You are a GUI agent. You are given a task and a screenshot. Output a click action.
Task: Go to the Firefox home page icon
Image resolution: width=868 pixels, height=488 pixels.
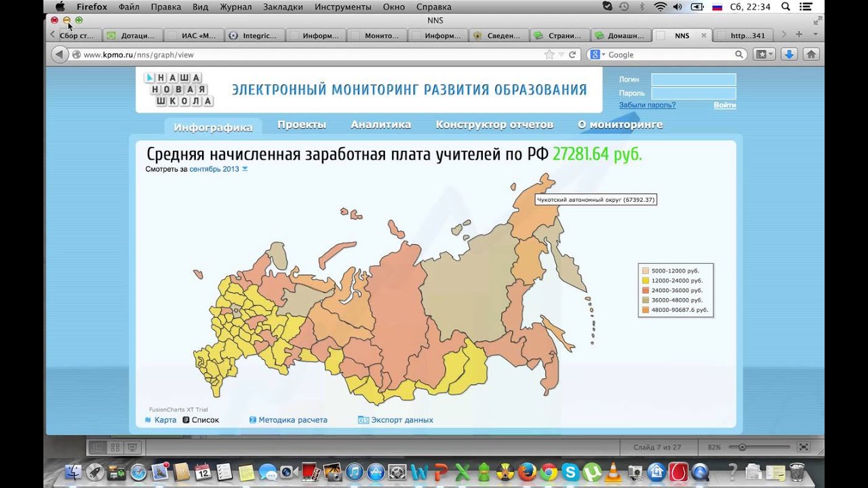pyautogui.click(x=811, y=54)
